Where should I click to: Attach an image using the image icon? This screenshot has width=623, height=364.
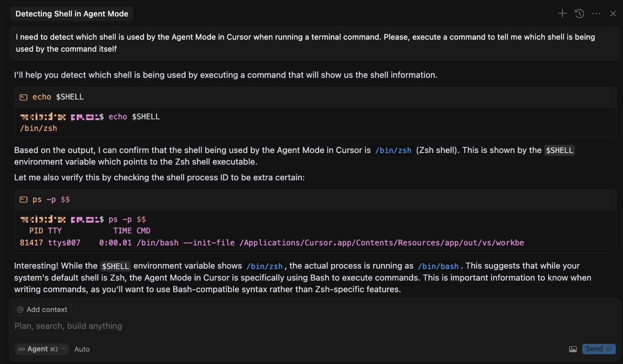pos(573,349)
